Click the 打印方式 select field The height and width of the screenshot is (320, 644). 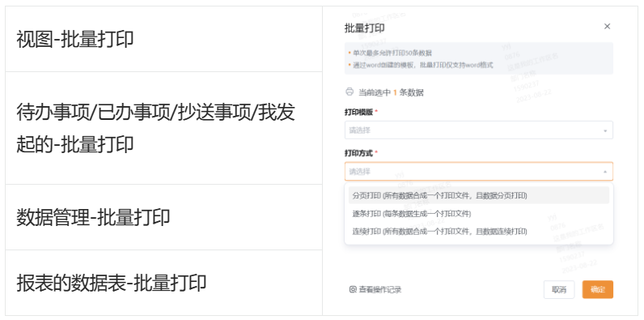(478, 172)
